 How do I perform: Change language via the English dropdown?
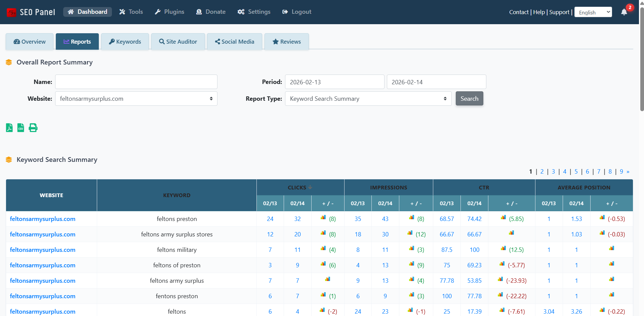coord(593,12)
